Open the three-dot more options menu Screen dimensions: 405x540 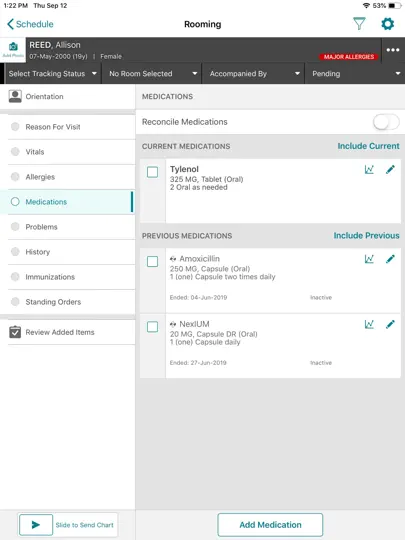(x=393, y=50)
